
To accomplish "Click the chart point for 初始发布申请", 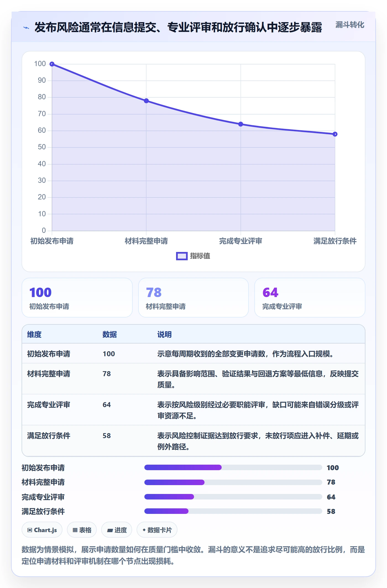I will (52, 64).
